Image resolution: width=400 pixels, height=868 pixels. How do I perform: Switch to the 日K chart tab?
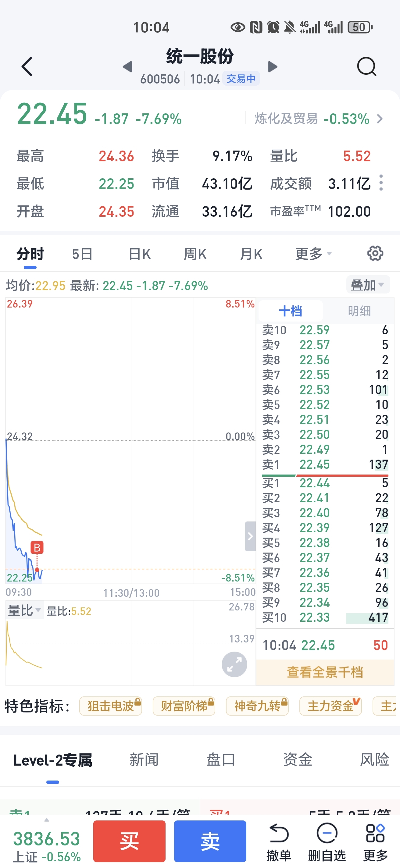140,254
